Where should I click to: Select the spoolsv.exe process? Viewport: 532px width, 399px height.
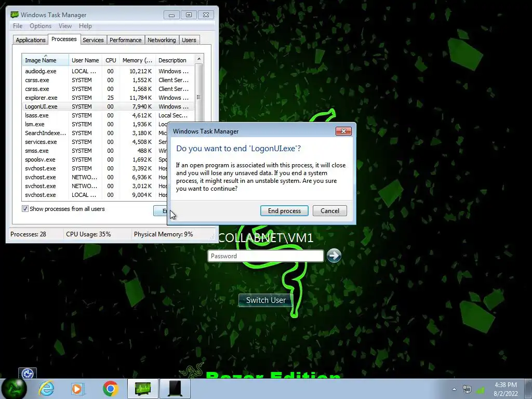tap(95, 159)
